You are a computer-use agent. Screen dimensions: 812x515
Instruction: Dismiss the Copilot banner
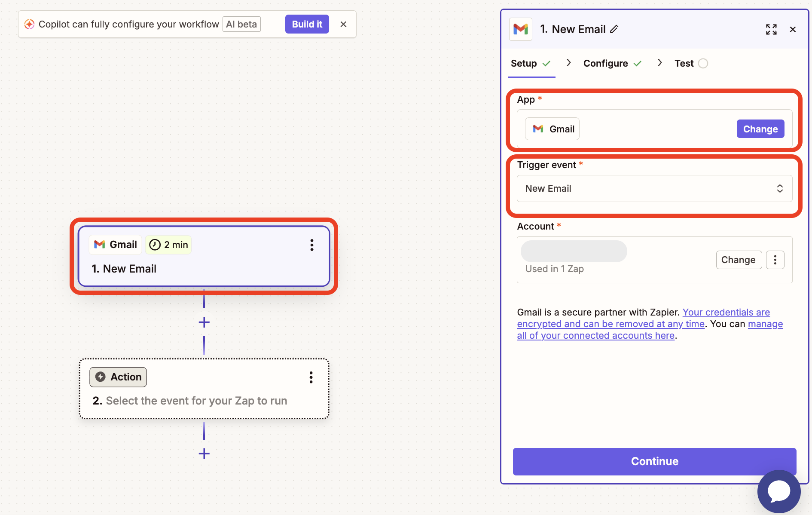[343, 25]
